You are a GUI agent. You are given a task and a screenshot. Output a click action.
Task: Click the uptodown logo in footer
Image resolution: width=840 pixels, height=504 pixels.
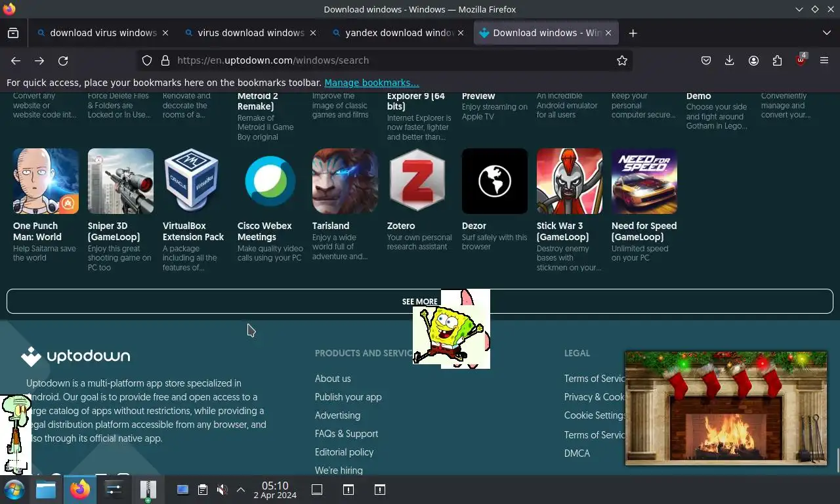pos(75,356)
